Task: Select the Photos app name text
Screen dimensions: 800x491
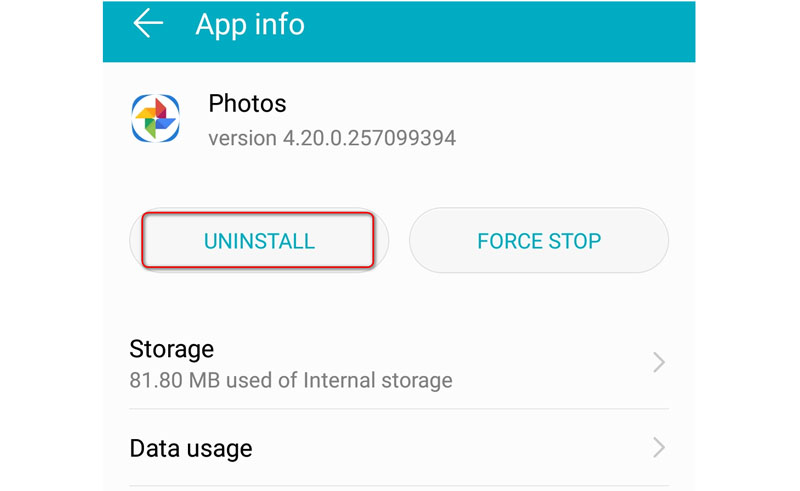Action: 247,103
